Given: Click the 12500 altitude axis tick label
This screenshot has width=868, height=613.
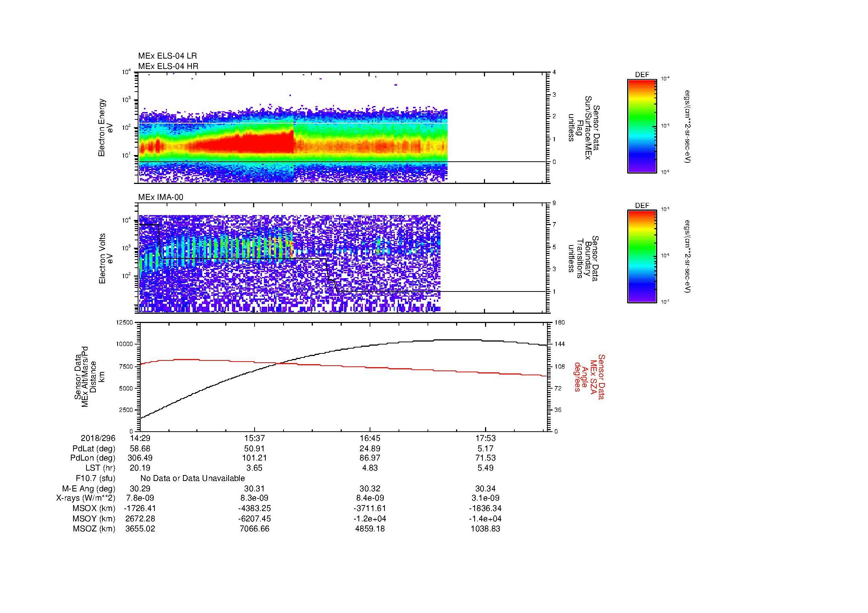Looking at the screenshot, I should pos(125,323).
